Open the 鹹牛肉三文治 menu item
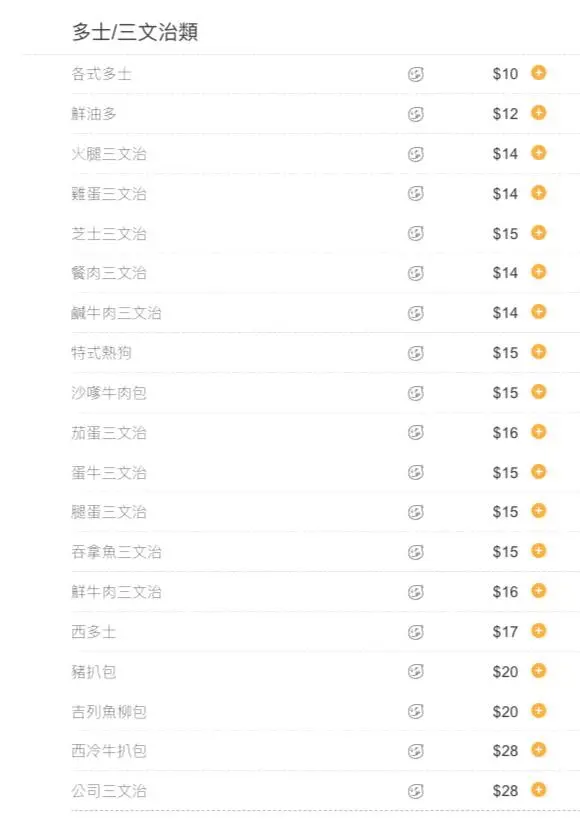The width and height of the screenshot is (580, 833). [x=116, y=313]
